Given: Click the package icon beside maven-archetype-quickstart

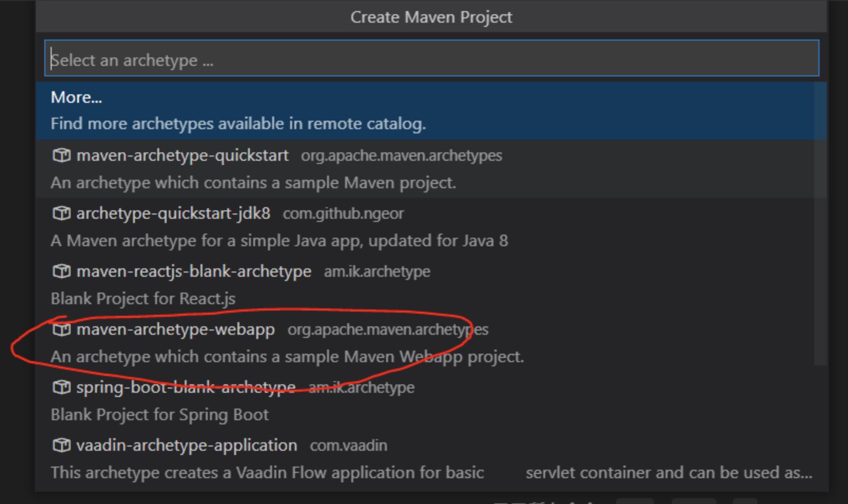Looking at the screenshot, I should coord(61,156).
